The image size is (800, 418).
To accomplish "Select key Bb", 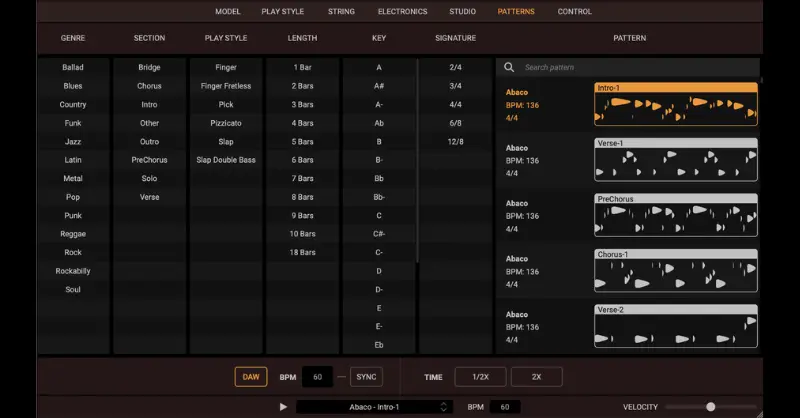I will 379,178.
